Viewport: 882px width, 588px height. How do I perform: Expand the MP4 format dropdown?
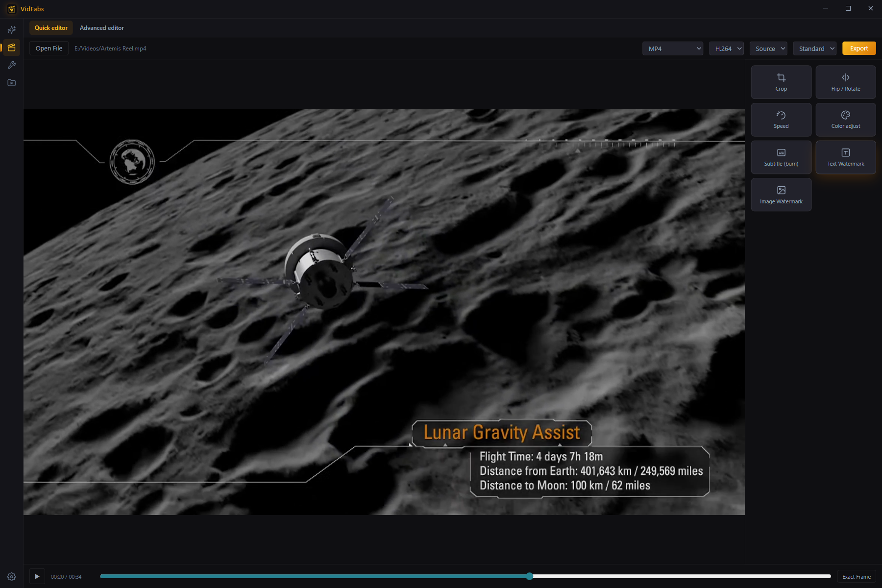(673, 49)
